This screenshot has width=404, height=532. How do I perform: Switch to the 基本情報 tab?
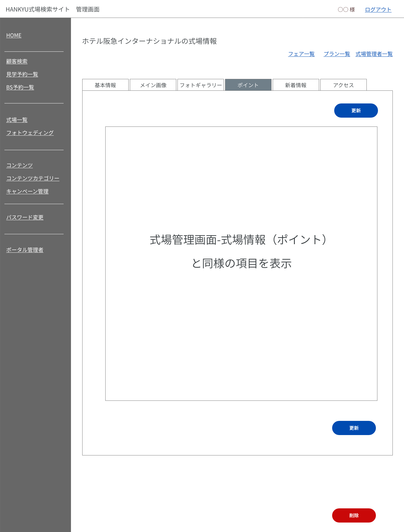click(x=105, y=85)
